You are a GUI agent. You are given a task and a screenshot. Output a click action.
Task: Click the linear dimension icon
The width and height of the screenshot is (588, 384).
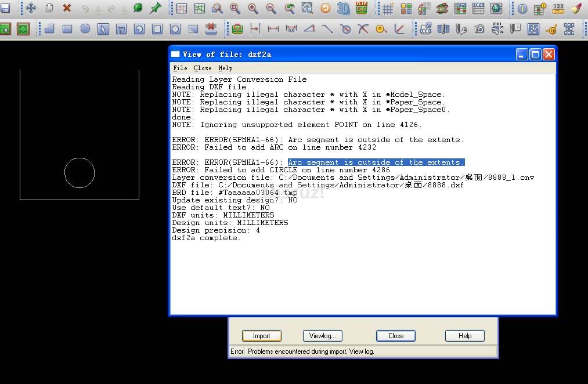273,29
